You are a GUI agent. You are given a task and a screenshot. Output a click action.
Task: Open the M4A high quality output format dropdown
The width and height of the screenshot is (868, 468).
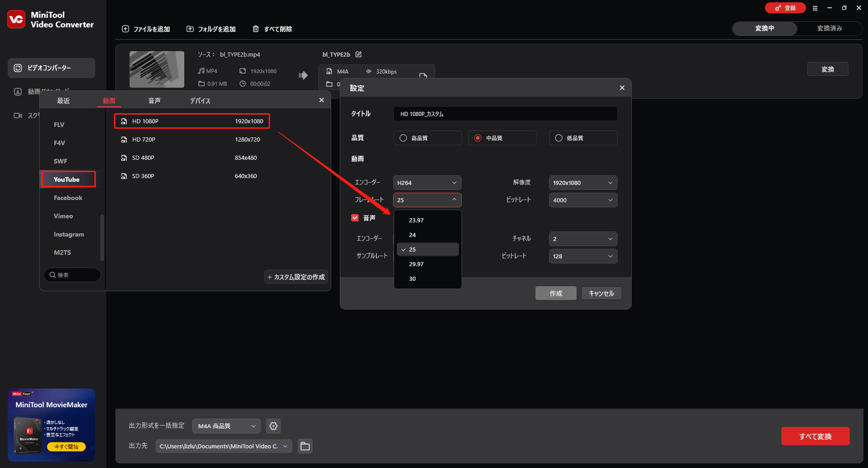click(227, 426)
